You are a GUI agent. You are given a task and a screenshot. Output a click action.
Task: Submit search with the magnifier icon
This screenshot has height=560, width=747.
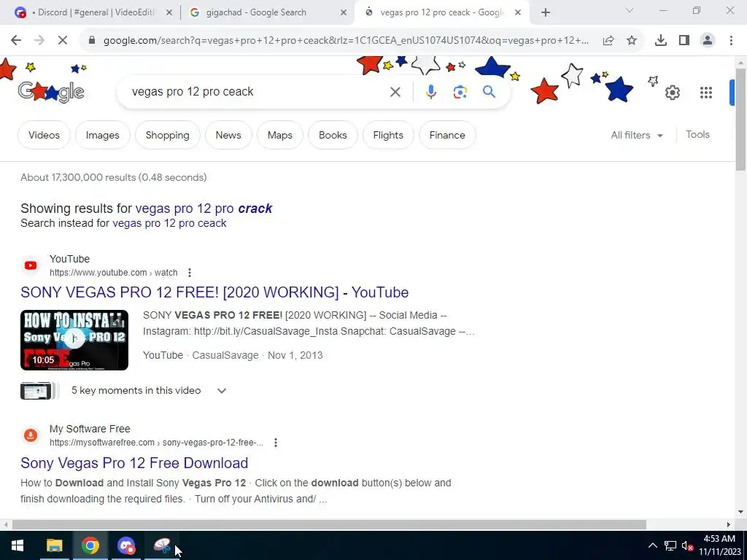489,92
